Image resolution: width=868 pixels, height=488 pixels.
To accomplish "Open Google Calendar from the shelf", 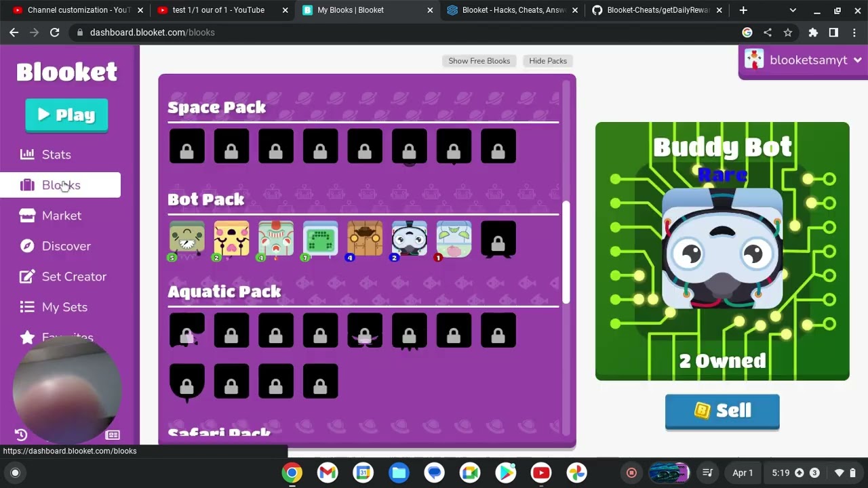I will [x=363, y=472].
